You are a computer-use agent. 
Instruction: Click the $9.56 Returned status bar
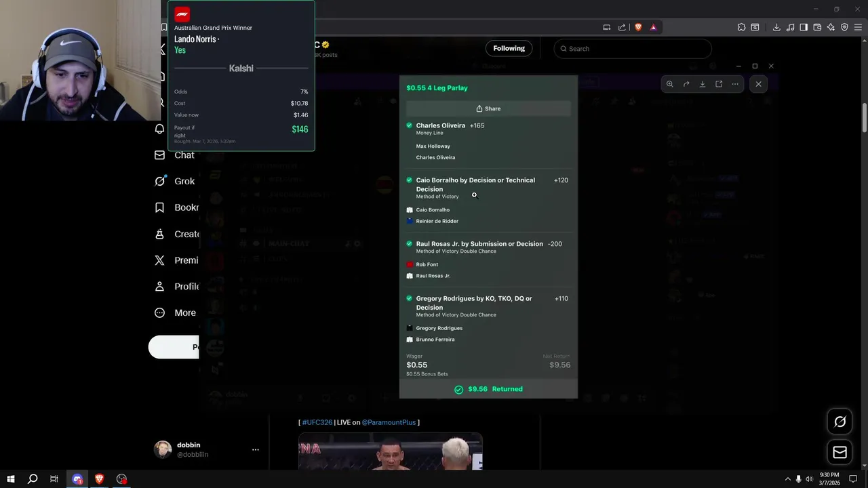pos(488,389)
